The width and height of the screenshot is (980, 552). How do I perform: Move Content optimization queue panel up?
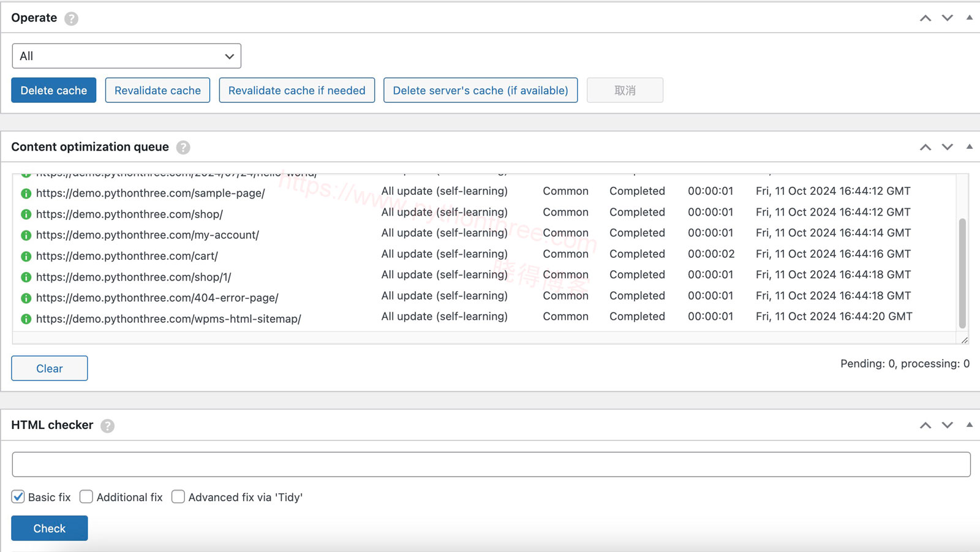click(x=925, y=147)
